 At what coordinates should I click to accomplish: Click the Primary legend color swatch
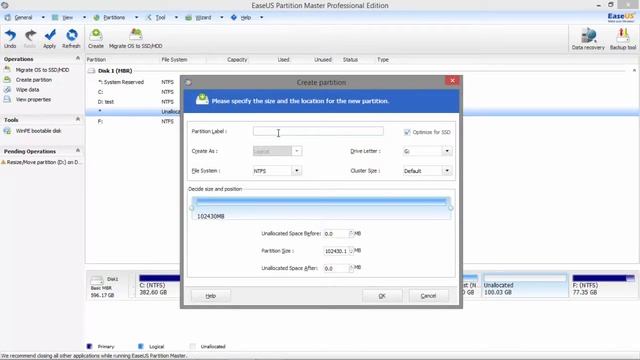pos(89,346)
